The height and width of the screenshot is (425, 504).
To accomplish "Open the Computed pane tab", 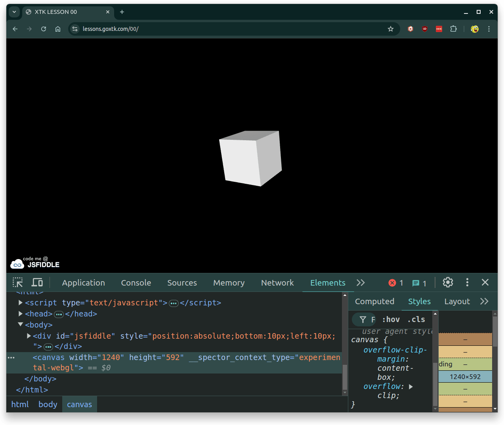I will coord(374,301).
